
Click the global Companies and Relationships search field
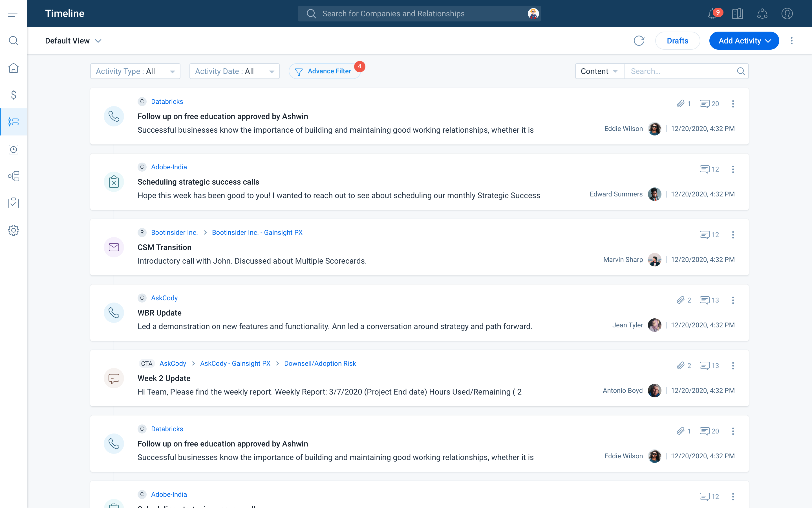[x=419, y=14]
